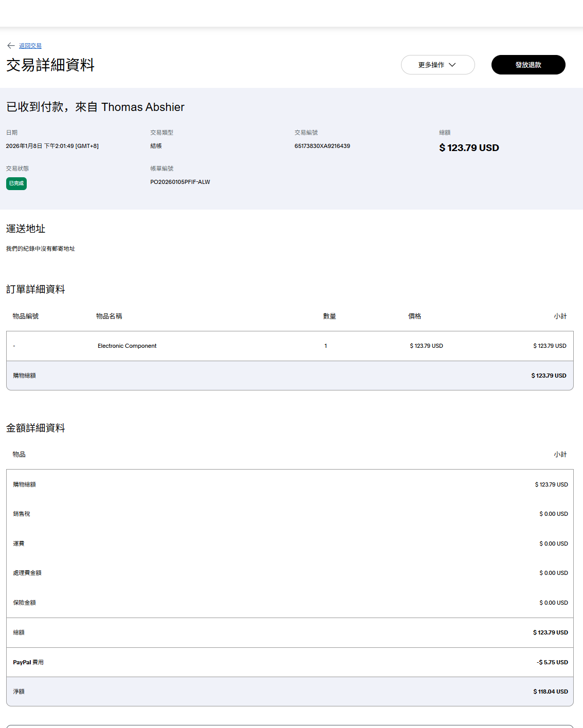Screen dimensions: 583x728
Task: Click the back arrow icon
Action: (11, 46)
